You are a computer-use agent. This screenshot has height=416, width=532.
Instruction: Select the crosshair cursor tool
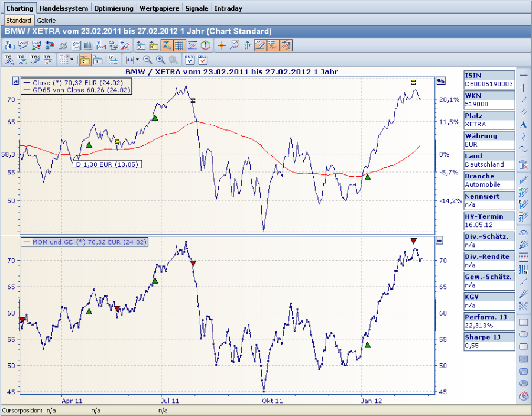pos(222,45)
